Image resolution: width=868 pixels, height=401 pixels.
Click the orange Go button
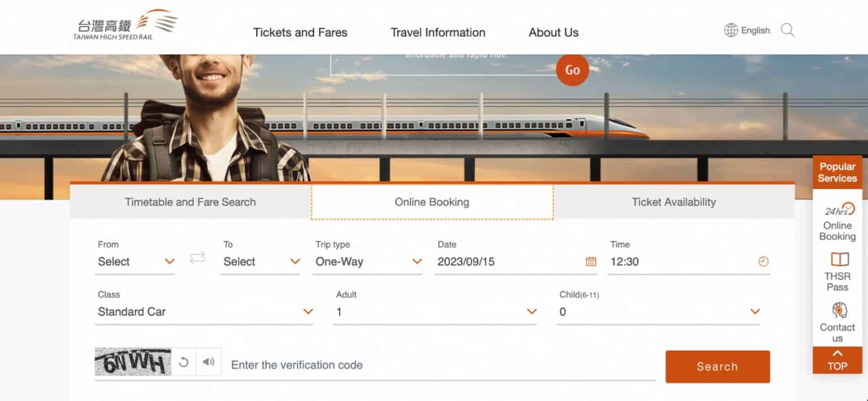point(572,70)
